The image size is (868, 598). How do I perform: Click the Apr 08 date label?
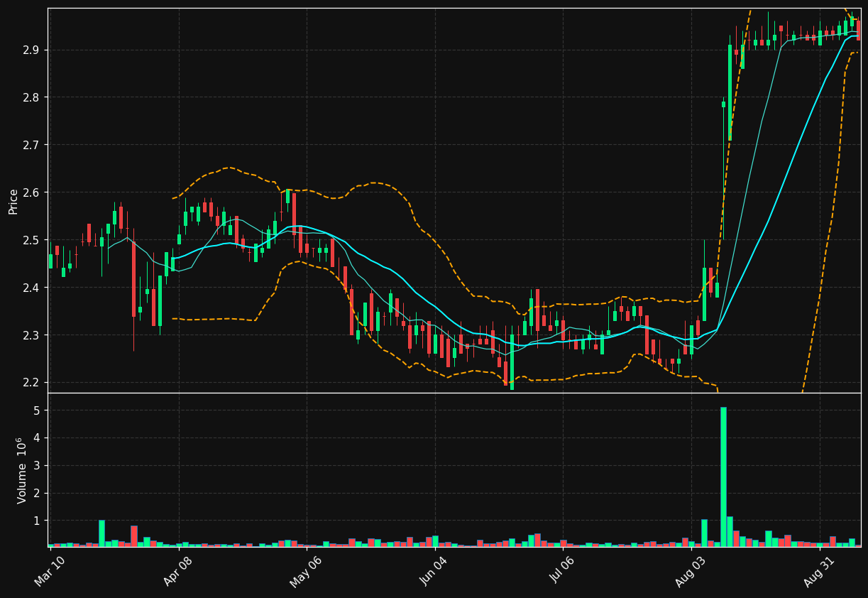pos(178,571)
